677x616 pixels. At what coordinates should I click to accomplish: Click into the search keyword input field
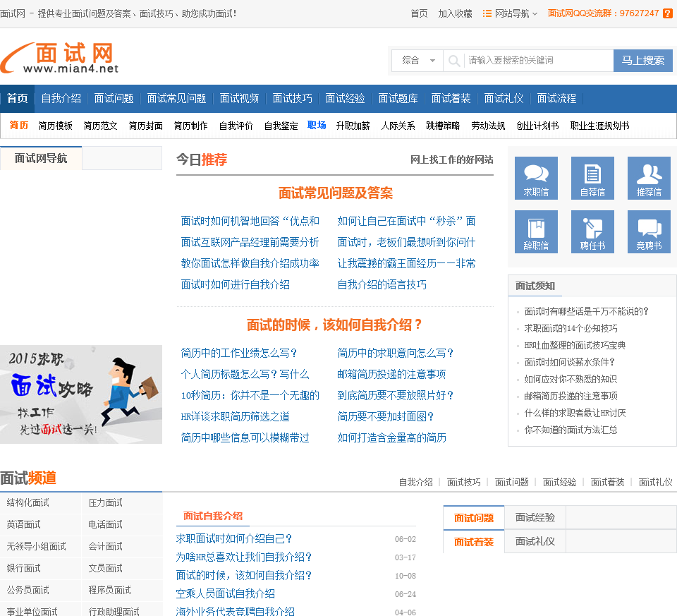(538, 61)
